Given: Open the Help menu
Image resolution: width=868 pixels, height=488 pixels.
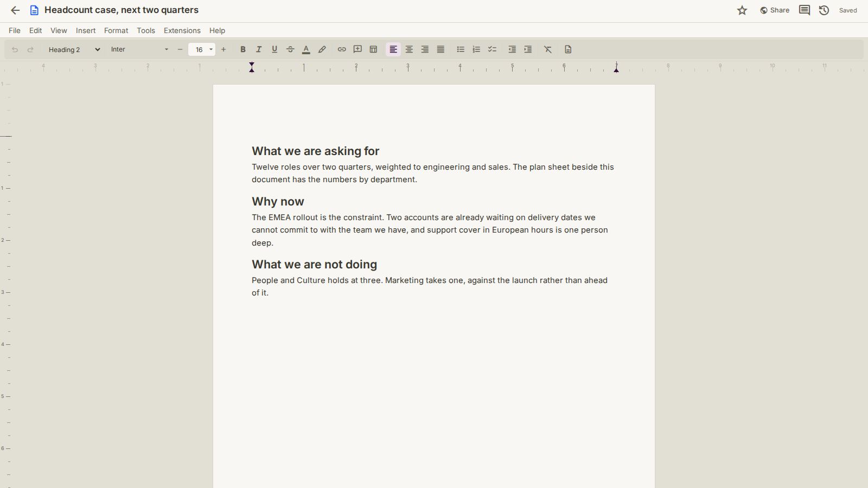Looking at the screenshot, I should (x=217, y=30).
